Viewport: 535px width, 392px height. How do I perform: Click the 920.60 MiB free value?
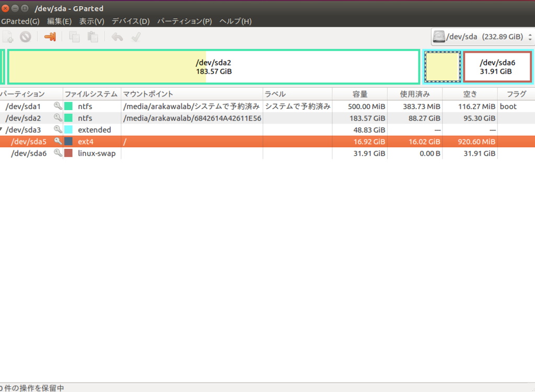point(476,141)
